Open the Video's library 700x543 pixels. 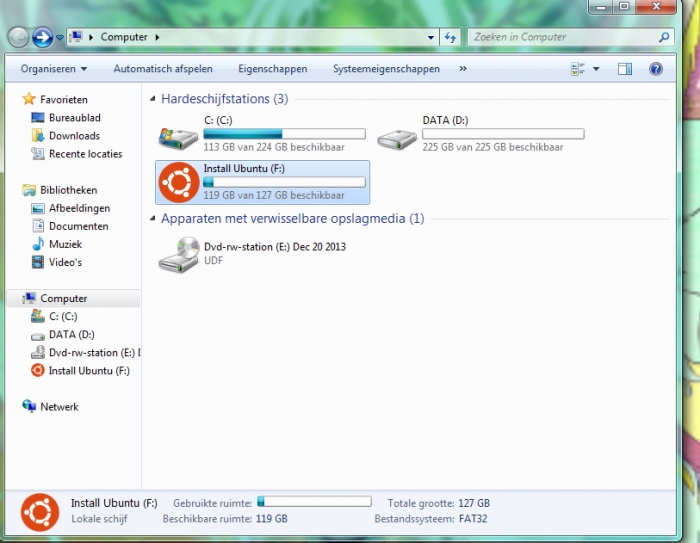[x=66, y=262]
